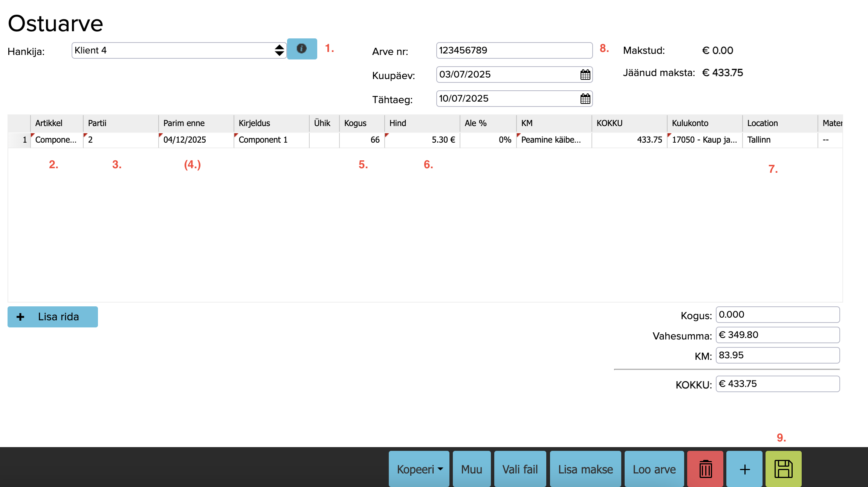Save invoice with green floppy icon

(x=783, y=469)
